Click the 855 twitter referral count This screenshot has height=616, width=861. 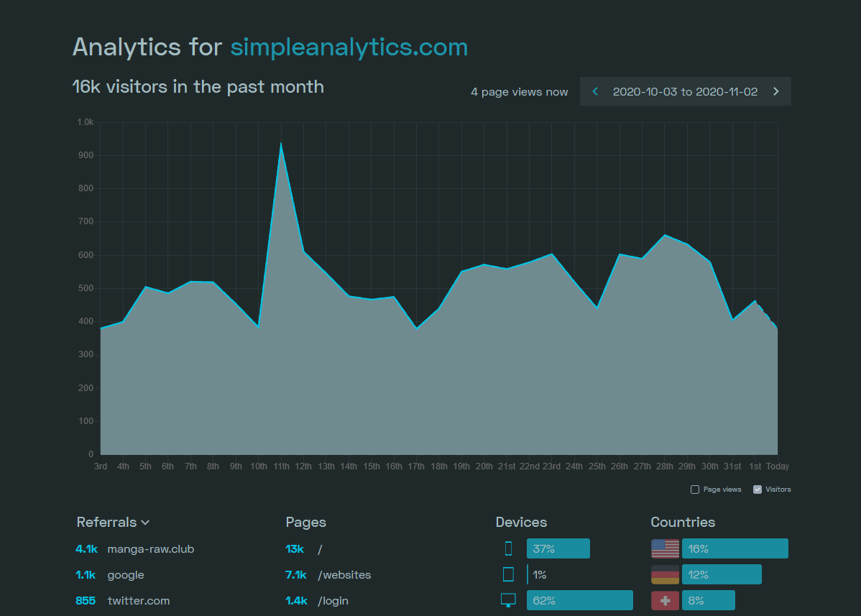point(85,601)
